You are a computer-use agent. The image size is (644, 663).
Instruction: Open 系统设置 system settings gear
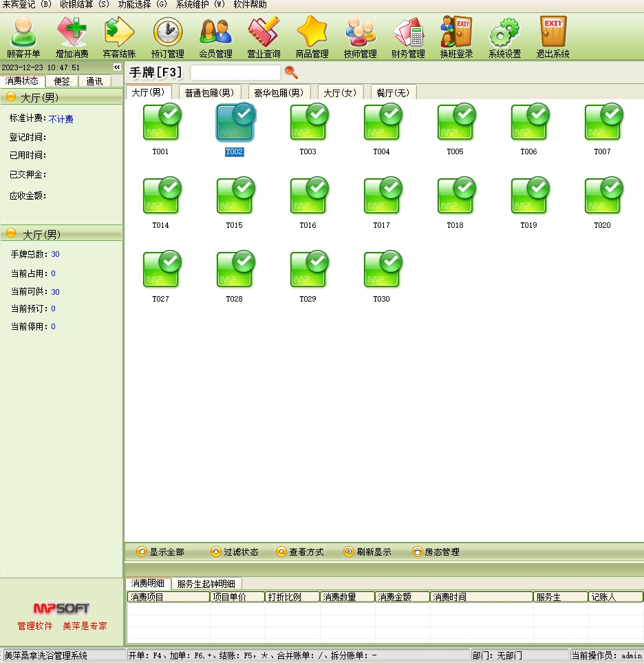[504, 37]
